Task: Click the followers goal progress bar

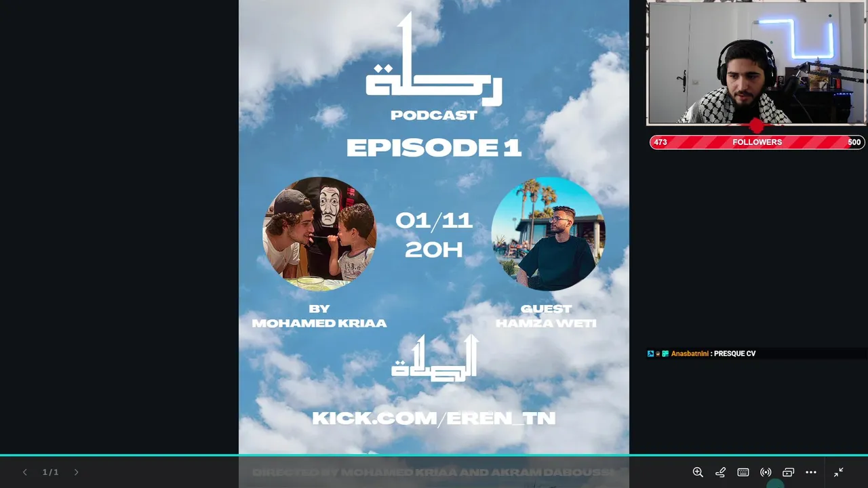Action: [x=757, y=142]
